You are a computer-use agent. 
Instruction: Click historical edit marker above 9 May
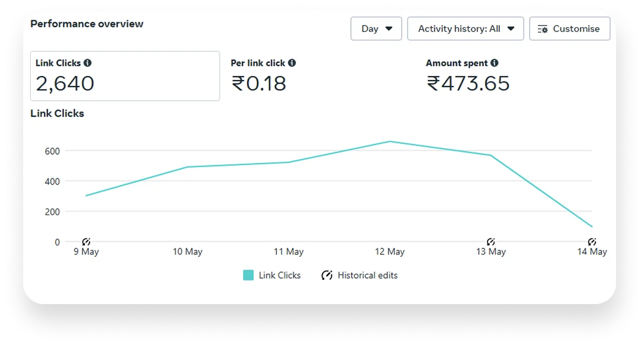pos(86,242)
